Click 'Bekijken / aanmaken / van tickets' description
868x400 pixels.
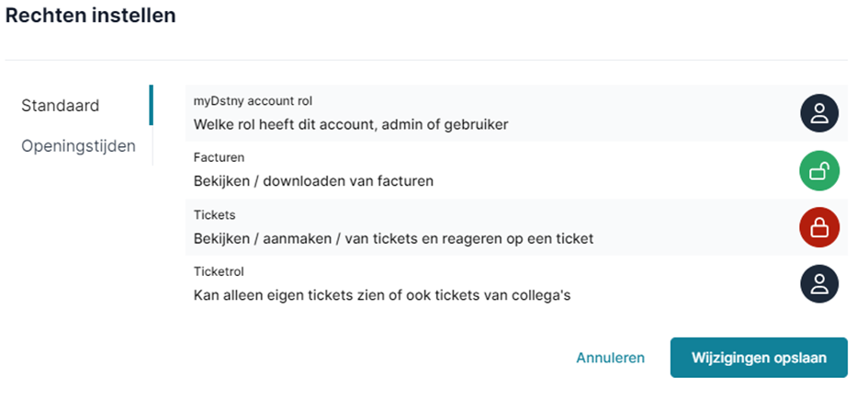(x=394, y=239)
